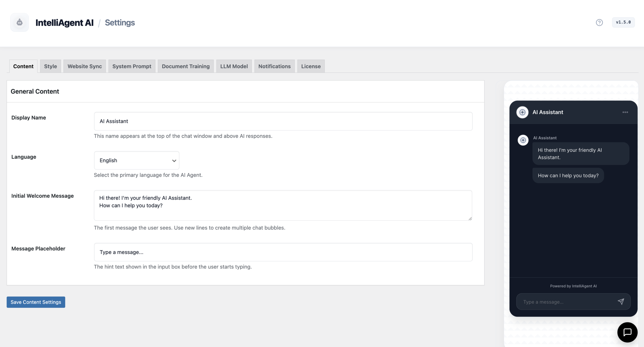Go to the System Prompt tab
The width and height of the screenshot is (644, 347).
(x=132, y=66)
